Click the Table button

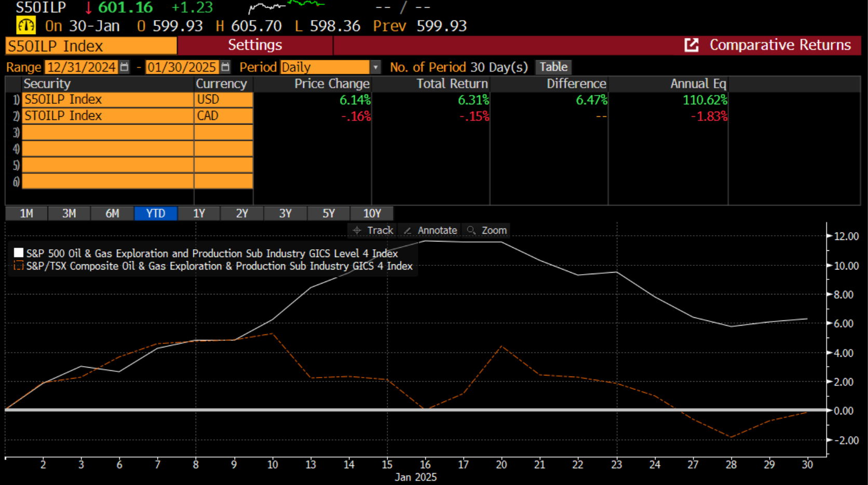[x=553, y=67]
